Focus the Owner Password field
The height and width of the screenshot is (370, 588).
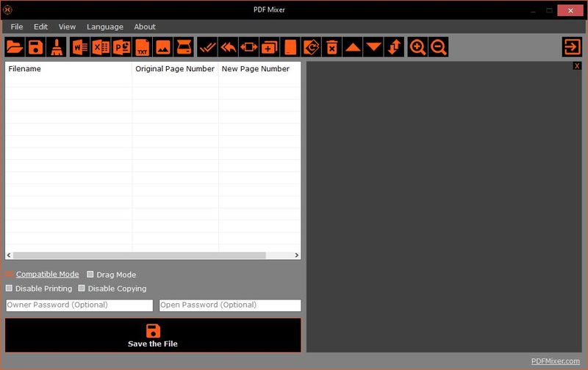(x=79, y=305)
